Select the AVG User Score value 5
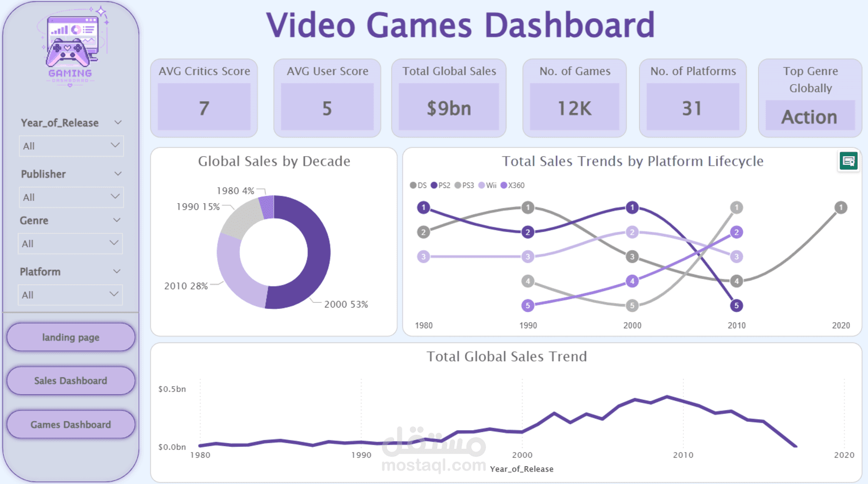Image resolution: width=868 pixels, height=484 pixels. (x=327, y=108)
